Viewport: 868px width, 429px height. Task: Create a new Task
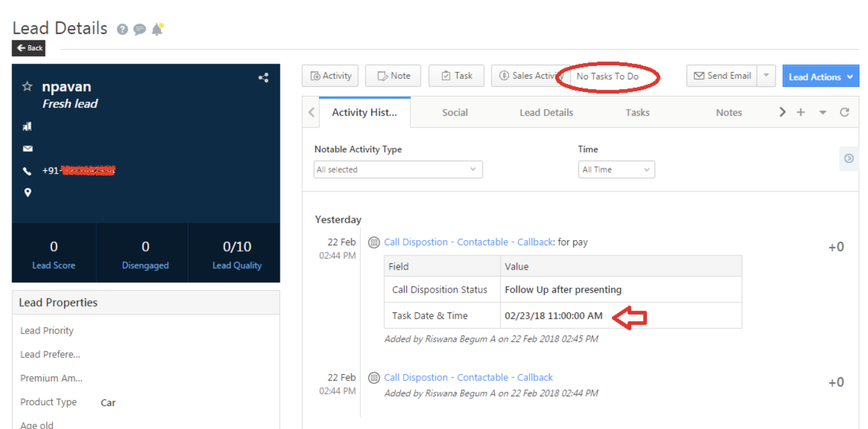(x=456, y=76)
